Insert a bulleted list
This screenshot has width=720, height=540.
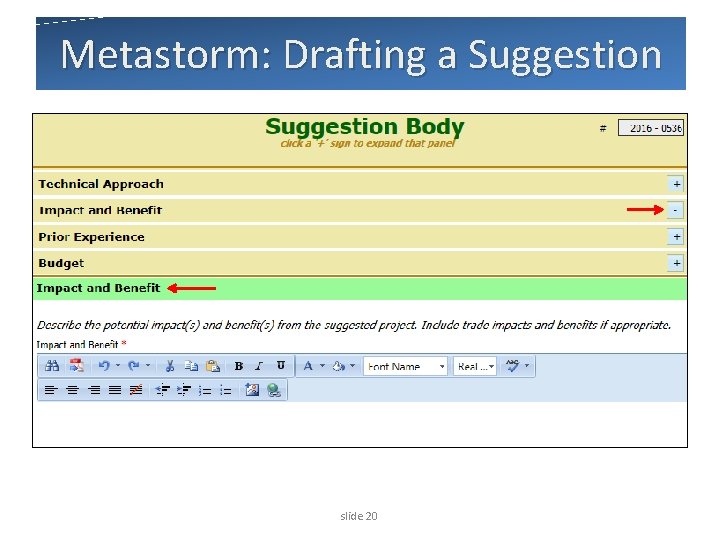pos(225,390)
